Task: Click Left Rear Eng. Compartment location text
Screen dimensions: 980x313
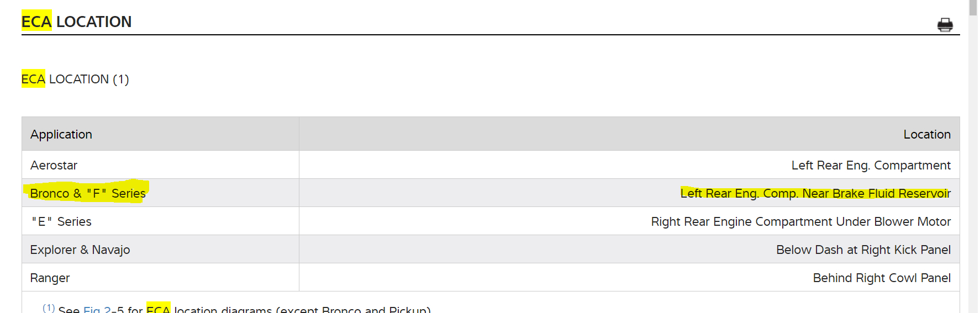Action: coord(871,165)
